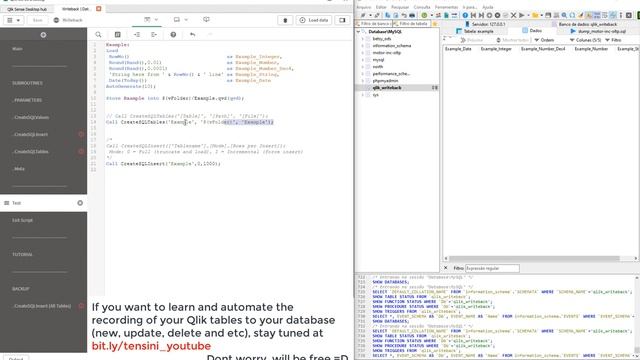Open the Colunas (5/5) dropdown
640x360 pixels.
tap(585, 40)
